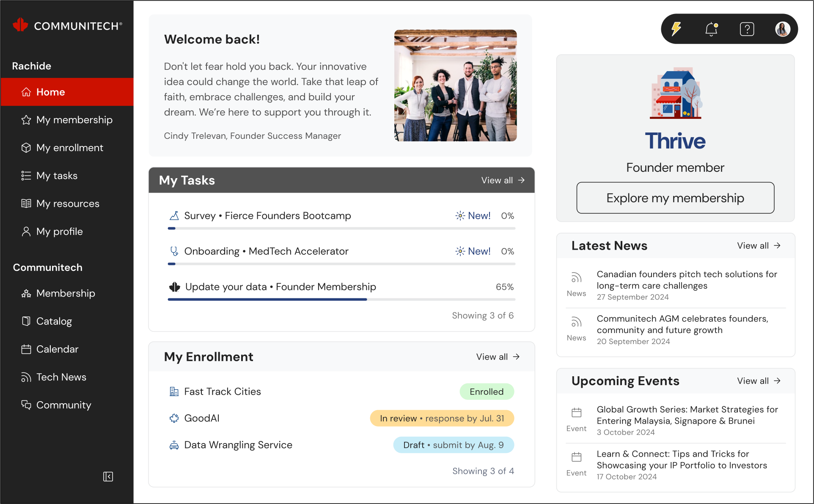Click the Fast Track Cities building icon
814x504 pixels.
point(174,391)
